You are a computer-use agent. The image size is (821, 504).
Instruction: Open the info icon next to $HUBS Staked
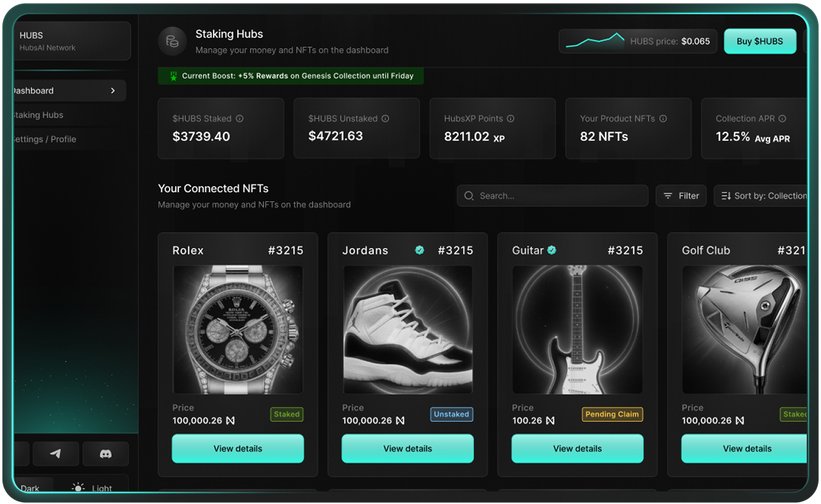[240, 118]
